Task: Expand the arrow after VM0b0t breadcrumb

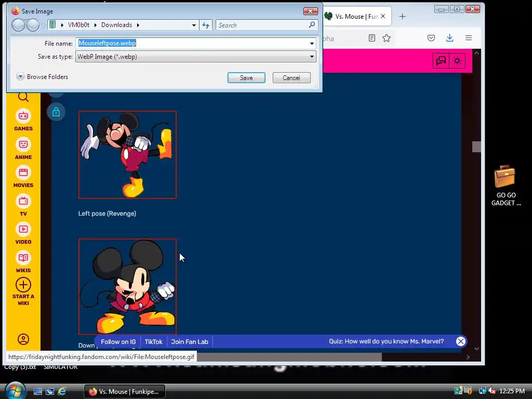Action: (96, 25)
